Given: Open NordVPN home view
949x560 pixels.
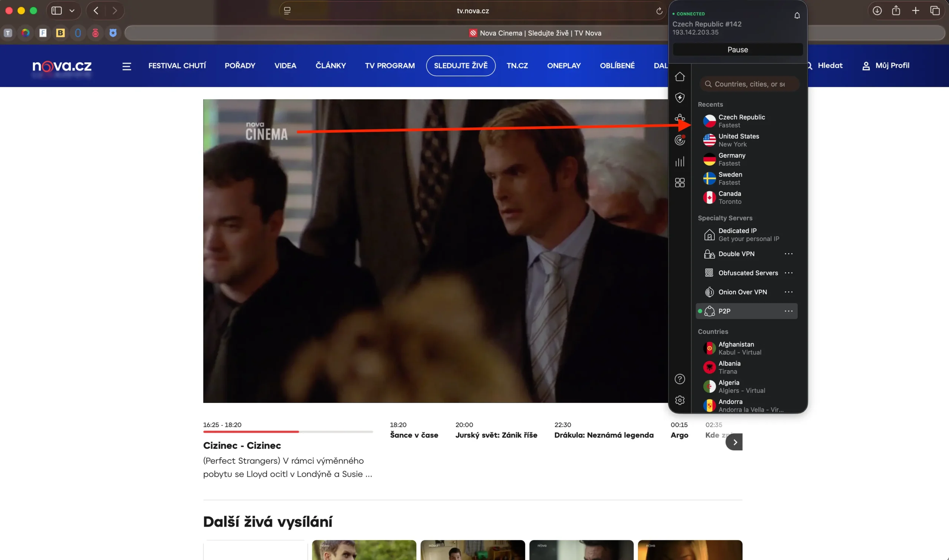Looking at the screenshot, I should tap(680, 77).
